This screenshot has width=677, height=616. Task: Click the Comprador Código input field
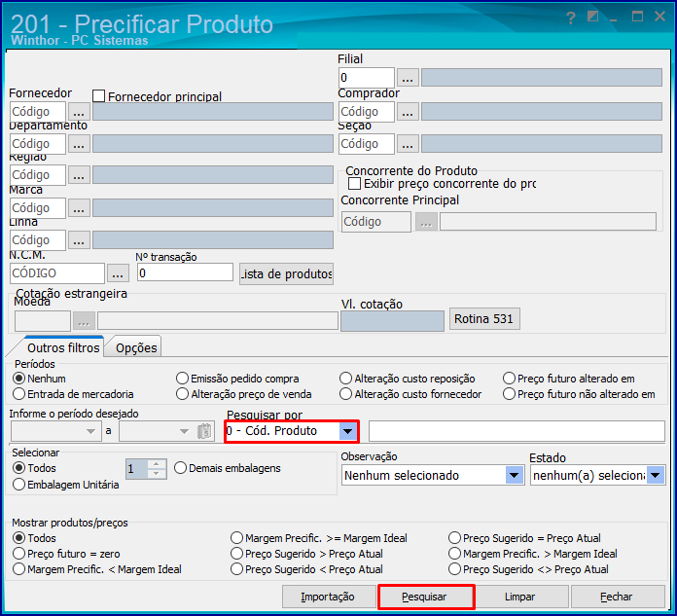366,112
